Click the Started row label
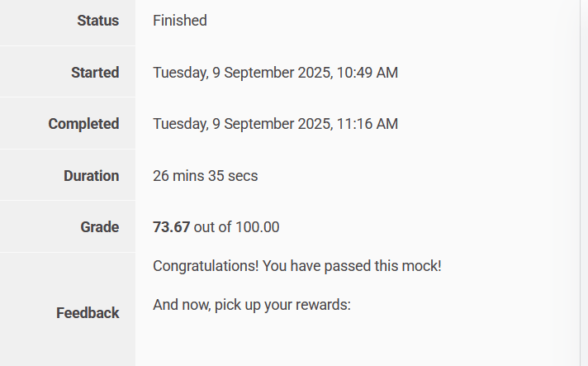 (x=95, y=73)
